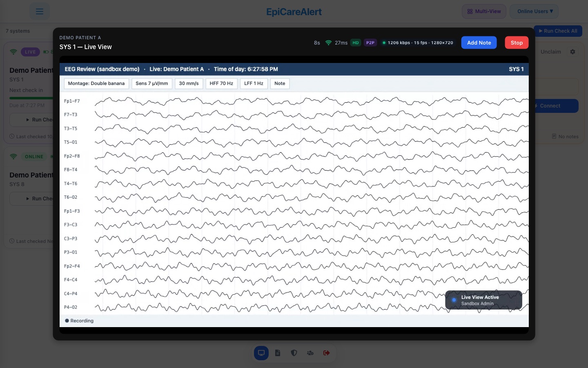Click the Fp1–F3 channel label
This screenshot has width=588, height=368.
click(72, 211)
